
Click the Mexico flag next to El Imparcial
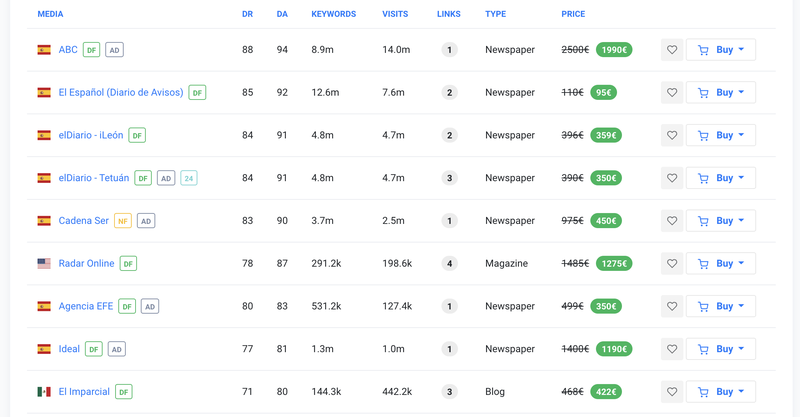pos(44,392)
